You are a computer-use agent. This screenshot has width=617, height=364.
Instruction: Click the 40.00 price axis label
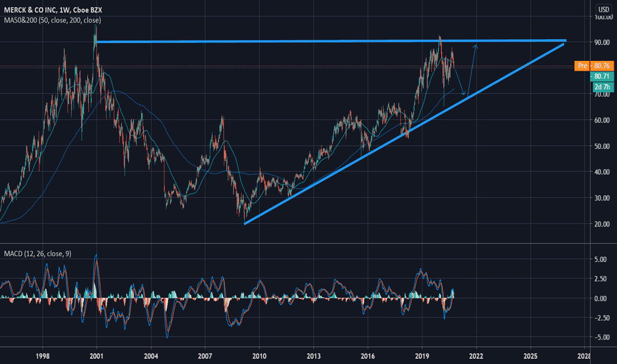[x=602, y=172]
